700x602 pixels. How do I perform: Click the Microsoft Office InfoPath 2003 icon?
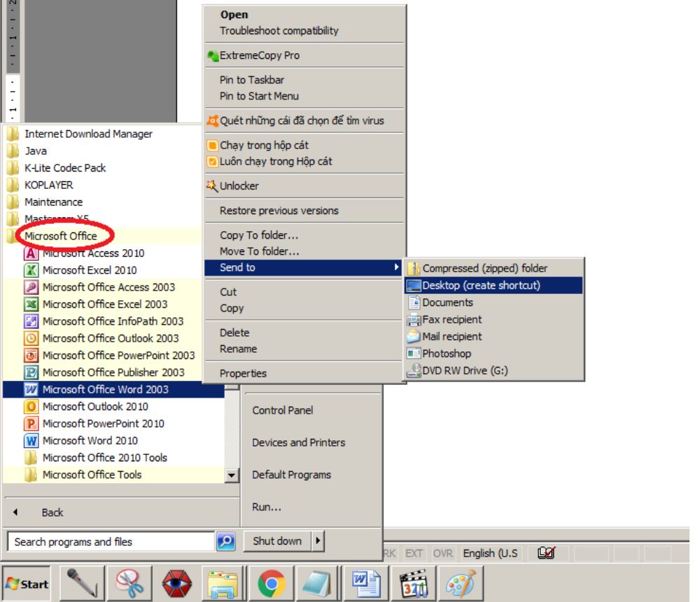pyautogui.click(x=31, y=321)
